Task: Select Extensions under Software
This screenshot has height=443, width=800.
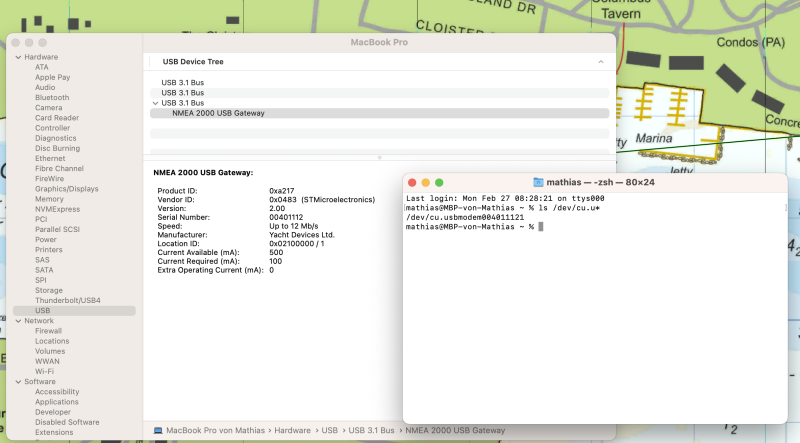Action: 54,433
